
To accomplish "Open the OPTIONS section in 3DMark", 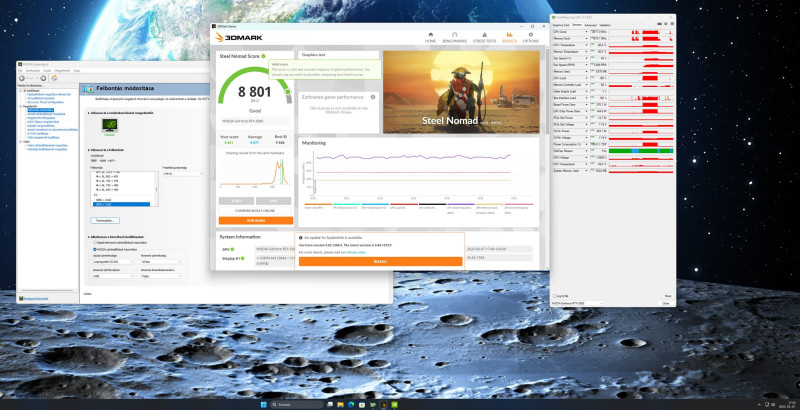I will click(531, 37).
